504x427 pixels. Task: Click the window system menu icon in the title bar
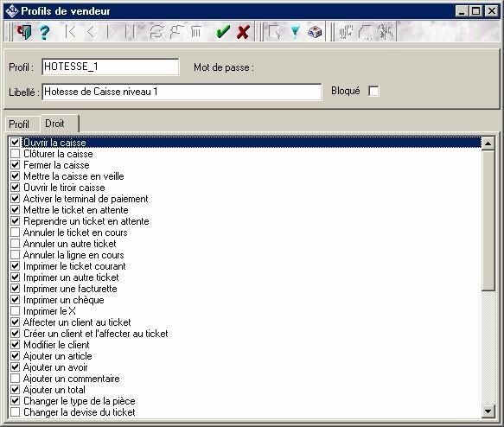click(11, 11)
